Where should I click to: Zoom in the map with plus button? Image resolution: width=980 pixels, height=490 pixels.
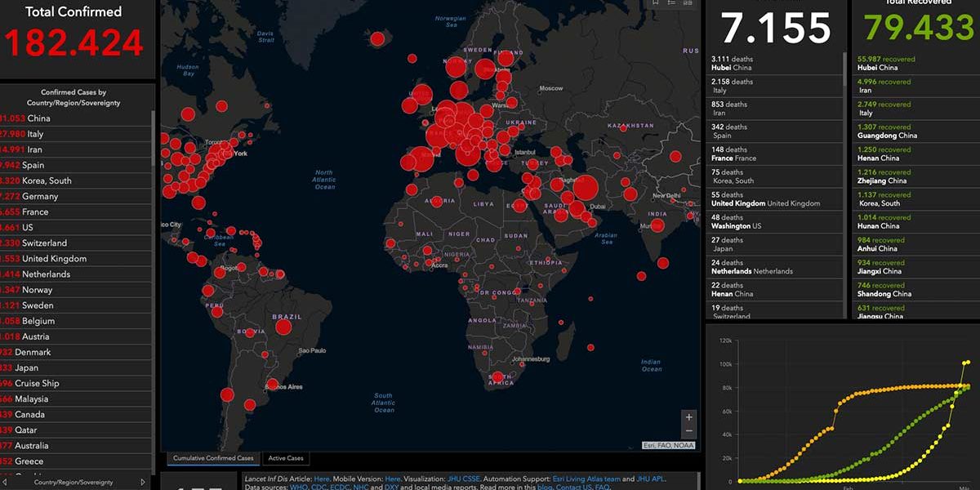pos(689,417)
